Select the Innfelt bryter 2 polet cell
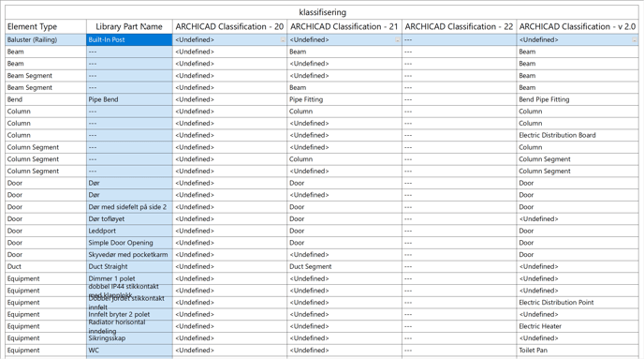 [129, 314]
